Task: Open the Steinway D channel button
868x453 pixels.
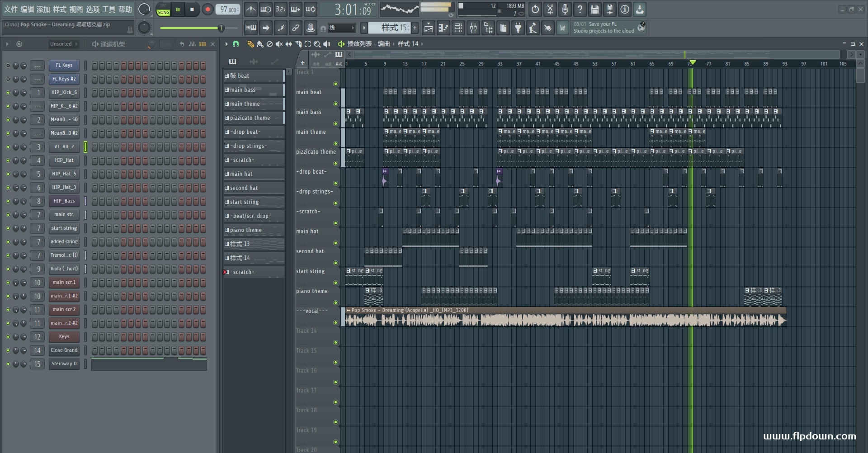Action: pos(64,364)
